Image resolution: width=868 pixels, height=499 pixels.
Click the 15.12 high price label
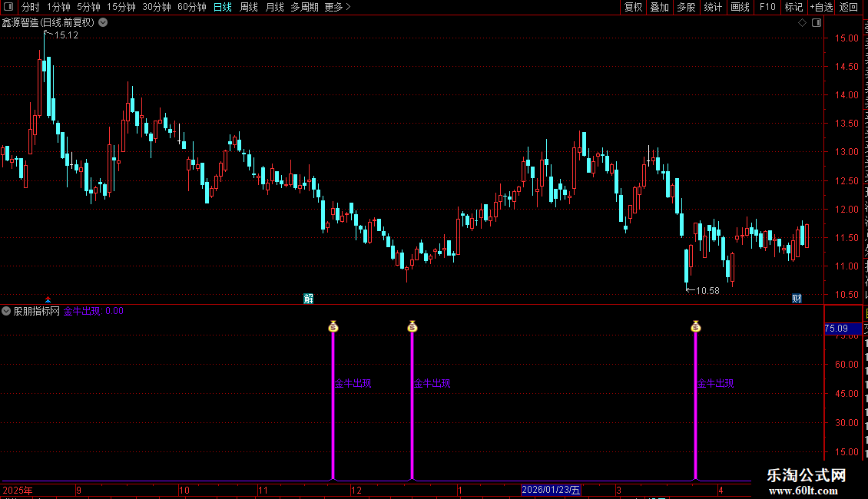(x=66, y=35)
